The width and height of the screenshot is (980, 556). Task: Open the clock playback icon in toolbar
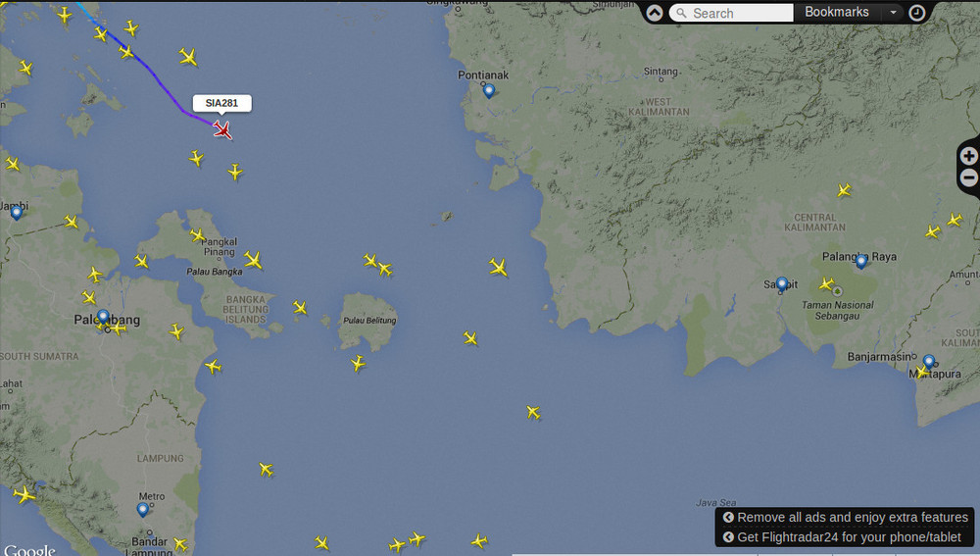pos(916,13)
